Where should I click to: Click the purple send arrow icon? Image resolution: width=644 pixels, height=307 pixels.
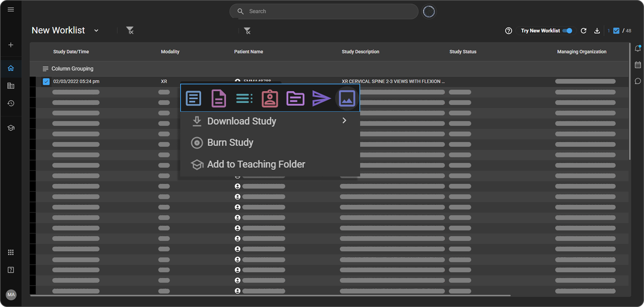coord(321,99)
